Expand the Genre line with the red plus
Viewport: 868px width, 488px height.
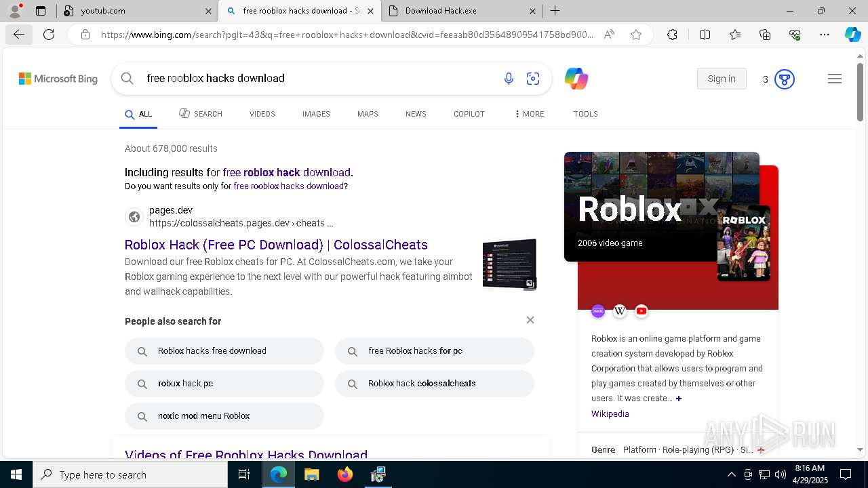[760, 450]
